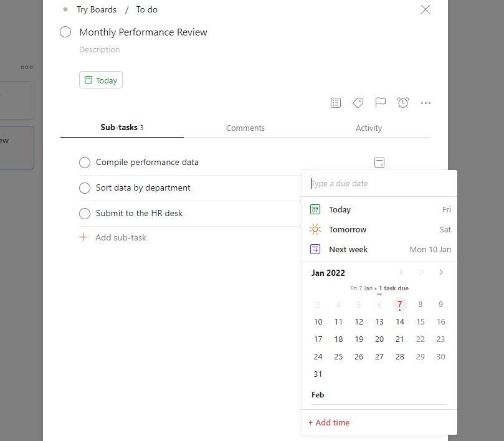This screenshot has height=441, width=504.
Task: Open the sub-tasks checklist icon
Action: point(336,103)
